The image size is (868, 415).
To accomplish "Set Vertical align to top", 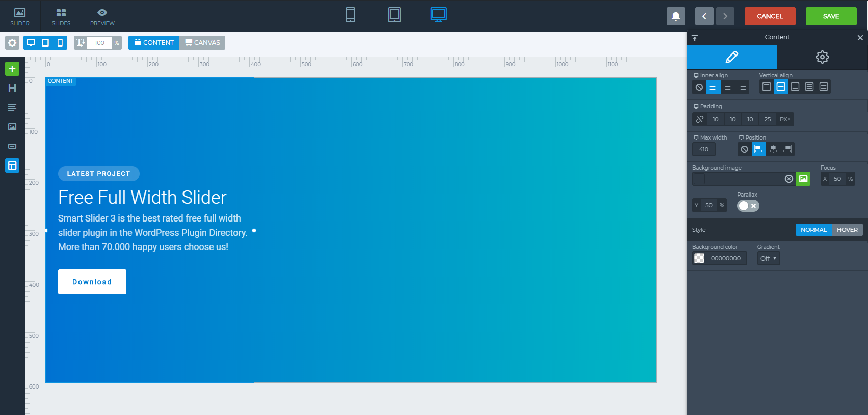I will tap(767, 87).
